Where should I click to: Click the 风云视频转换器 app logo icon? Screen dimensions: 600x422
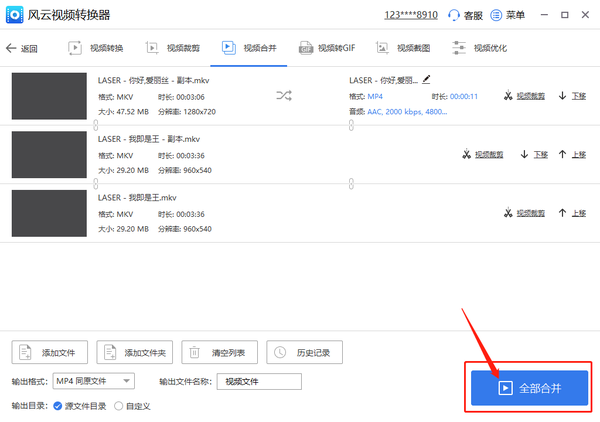(x=15, y=15)
